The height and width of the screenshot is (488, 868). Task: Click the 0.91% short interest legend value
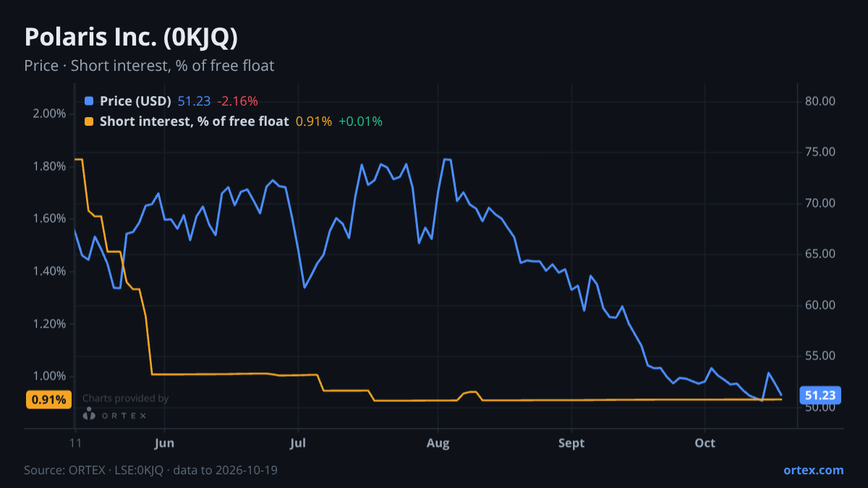pyautogui.click(x=314, y=121)
